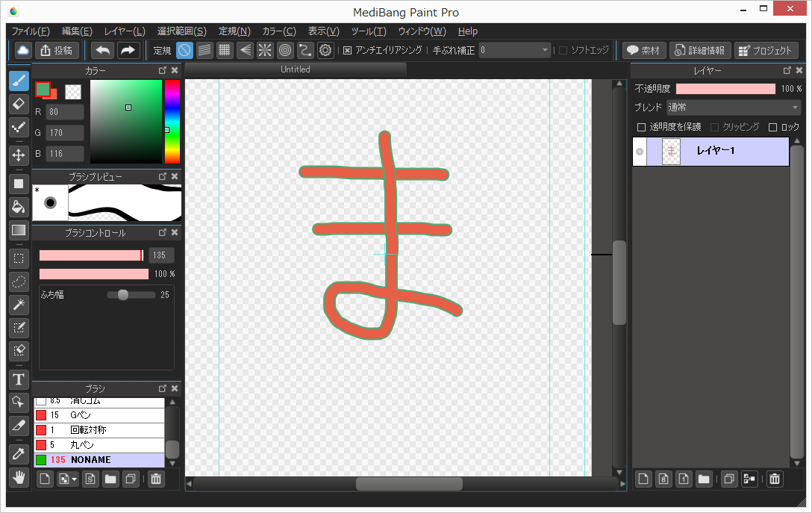Open snap settings gear icon

click(325, 50)
